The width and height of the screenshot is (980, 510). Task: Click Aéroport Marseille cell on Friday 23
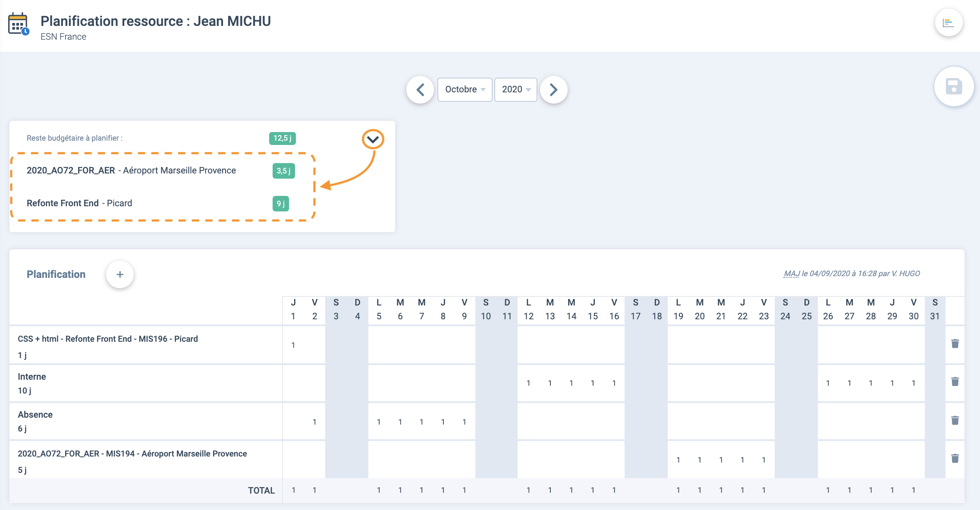click(x=764, y=460)
